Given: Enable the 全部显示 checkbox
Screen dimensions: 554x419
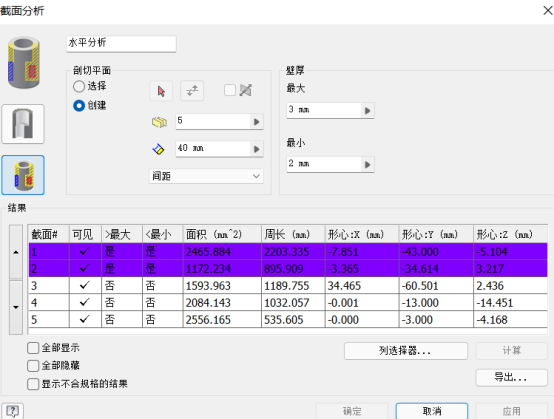Looking at the screenshot, I should [x=33, y=348].
